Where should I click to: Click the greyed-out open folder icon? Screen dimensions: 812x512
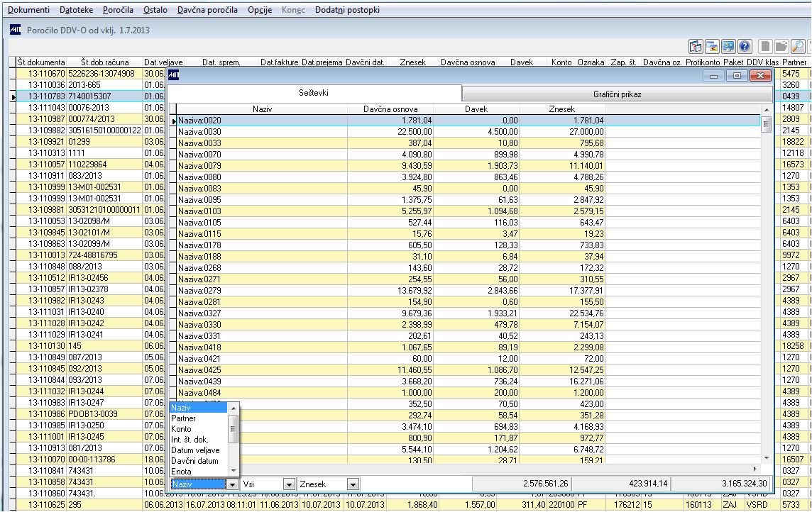click(781, 47)
